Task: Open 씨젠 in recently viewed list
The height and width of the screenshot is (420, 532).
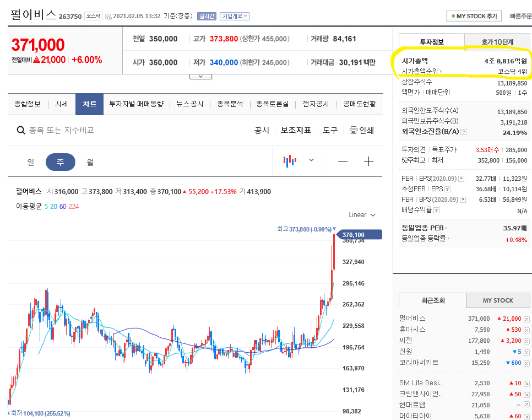Action: [x=405, y=341]
